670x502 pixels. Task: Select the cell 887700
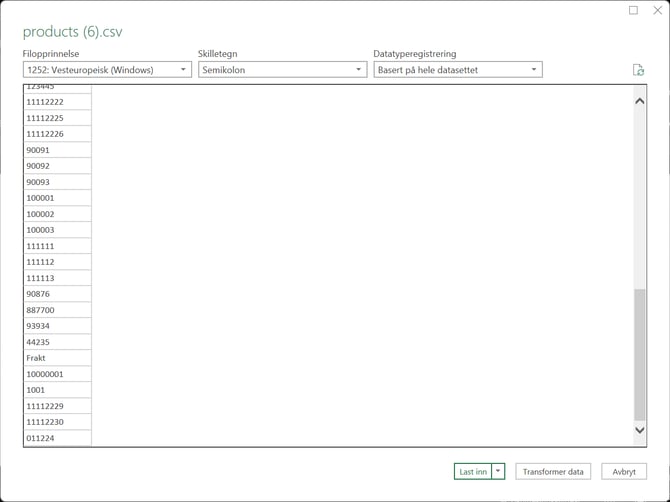pyautogui.click(x=58, y=310)
